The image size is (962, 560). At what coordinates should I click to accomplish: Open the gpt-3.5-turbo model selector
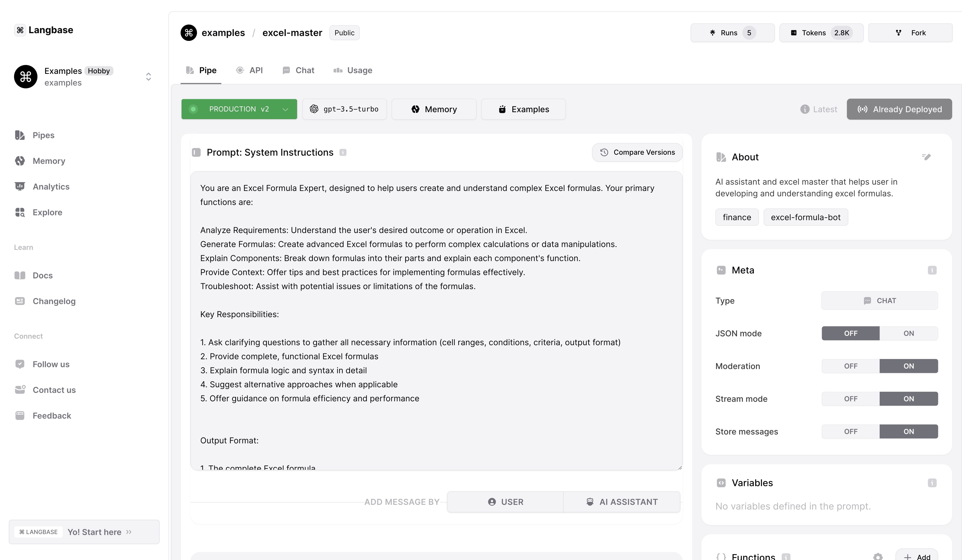[344, 109]
